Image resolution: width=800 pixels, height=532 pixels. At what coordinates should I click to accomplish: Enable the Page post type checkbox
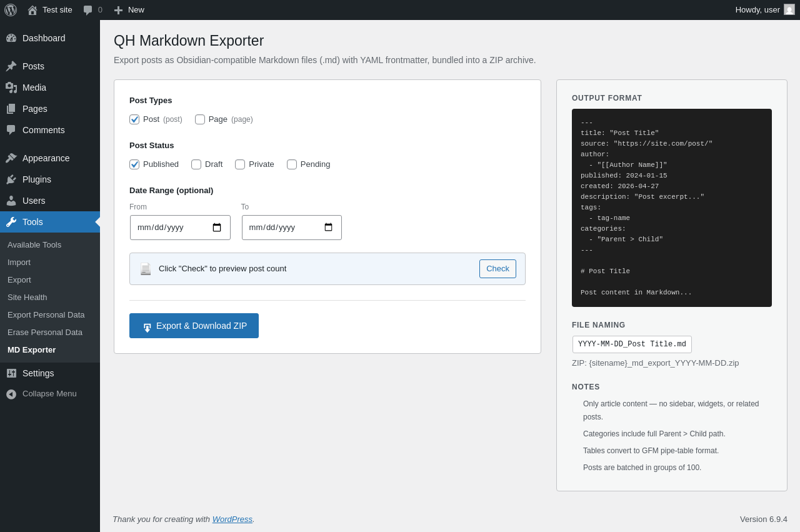pyautogui.click(x=200, y=119)
